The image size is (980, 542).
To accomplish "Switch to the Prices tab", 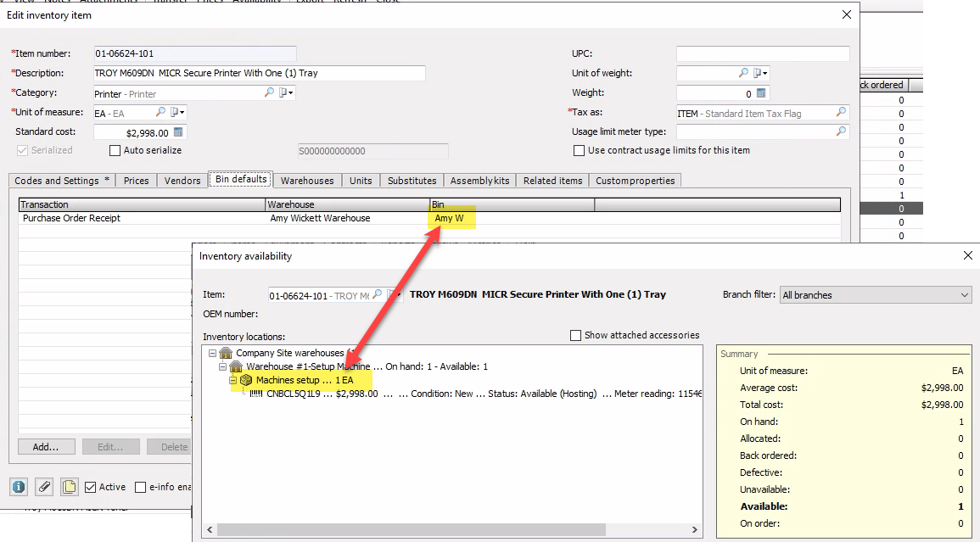I will pos(136,181).
